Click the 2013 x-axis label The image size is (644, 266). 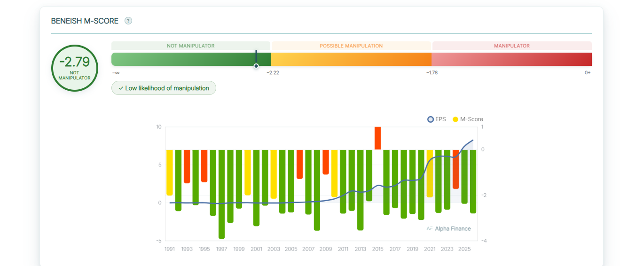point(361,249)
